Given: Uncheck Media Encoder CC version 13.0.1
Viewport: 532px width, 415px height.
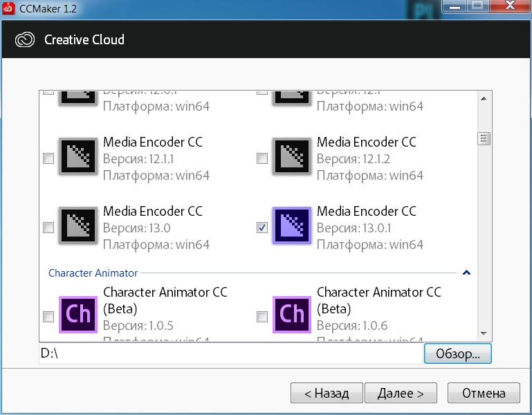Looking at the screenshot, I should point(262,228).
